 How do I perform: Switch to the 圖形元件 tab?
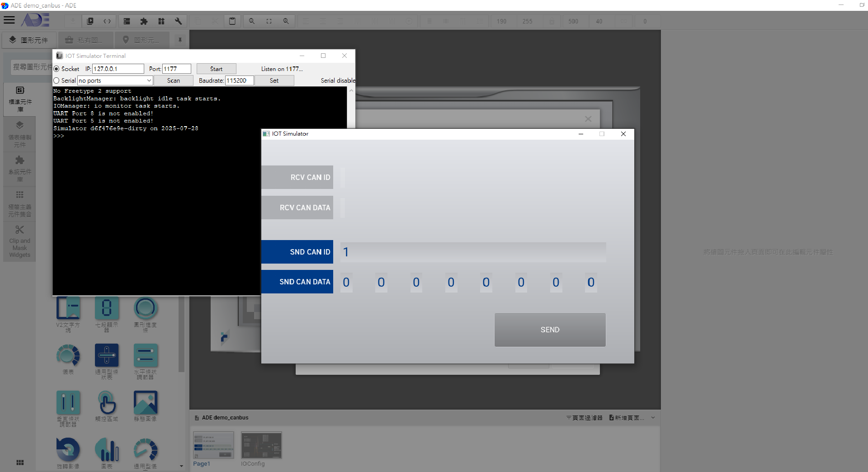[29, 40]
